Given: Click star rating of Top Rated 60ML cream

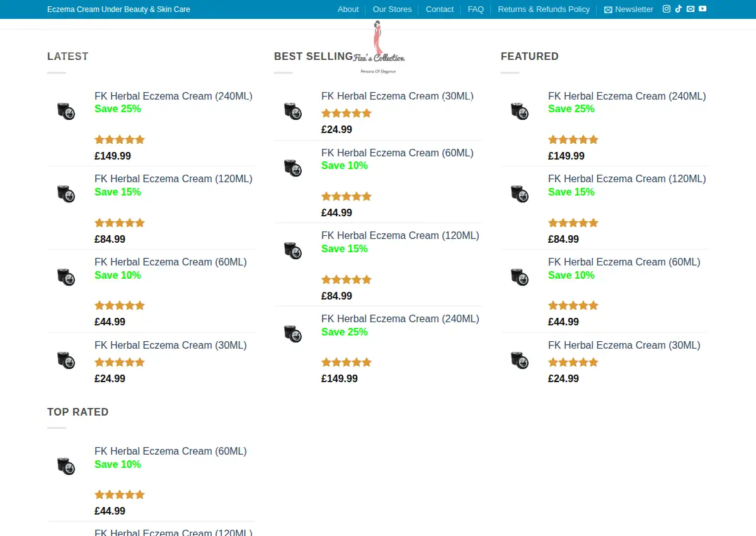Looking at the screenshot, I should 120,495.
